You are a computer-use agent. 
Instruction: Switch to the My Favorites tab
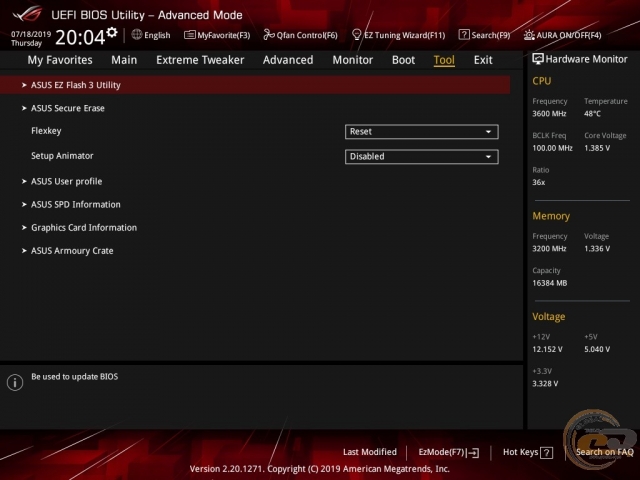coord(60,60)
